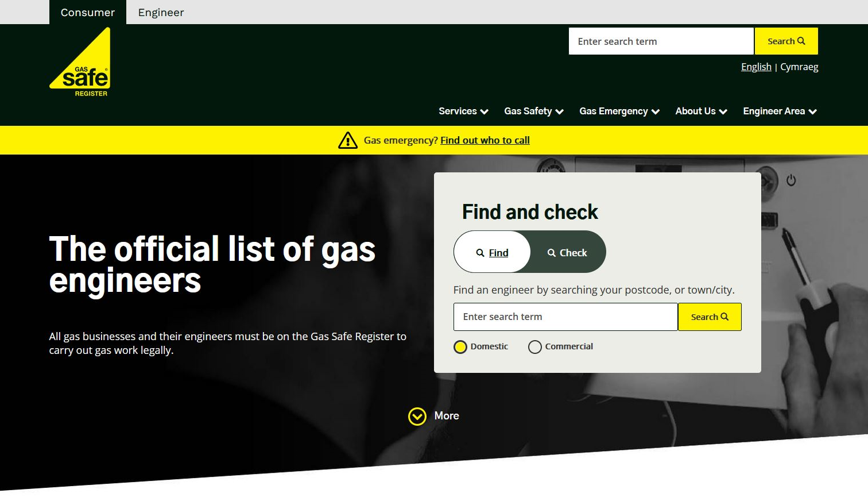
Task: Open the About Us dropdown menu
Action: pyautogui.click(x=701, y=111)
